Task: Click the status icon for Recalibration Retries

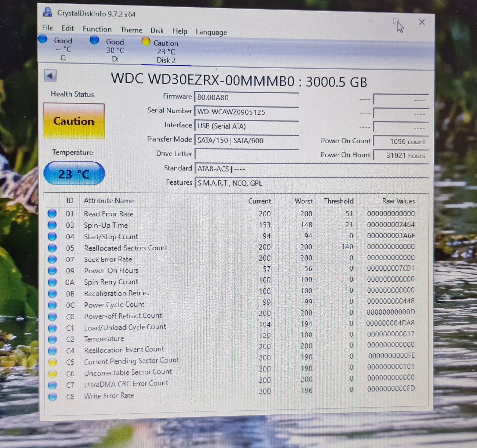Action: [52, 293]
